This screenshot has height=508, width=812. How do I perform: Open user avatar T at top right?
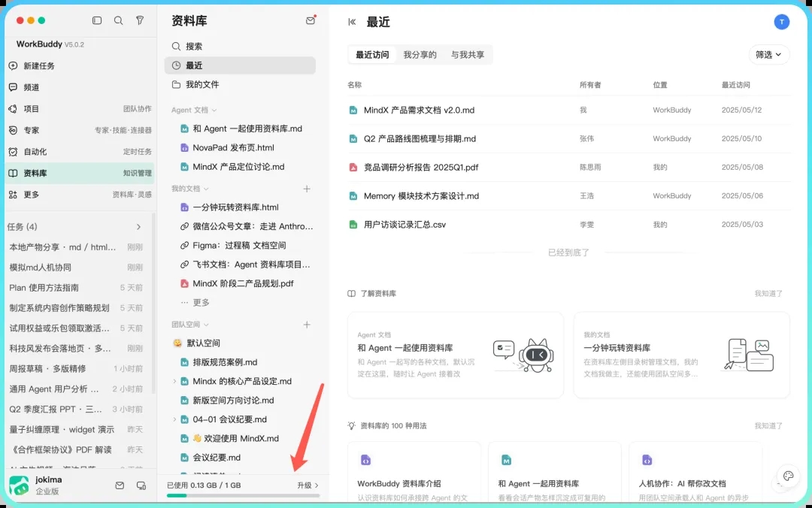(x=781, y=22)
